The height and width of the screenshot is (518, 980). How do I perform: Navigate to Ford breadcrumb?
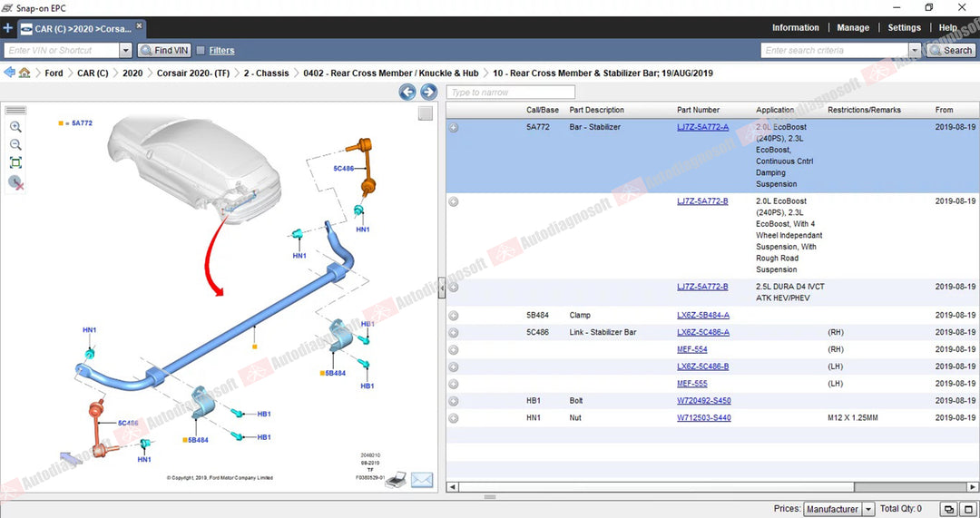tap(54, 73)
